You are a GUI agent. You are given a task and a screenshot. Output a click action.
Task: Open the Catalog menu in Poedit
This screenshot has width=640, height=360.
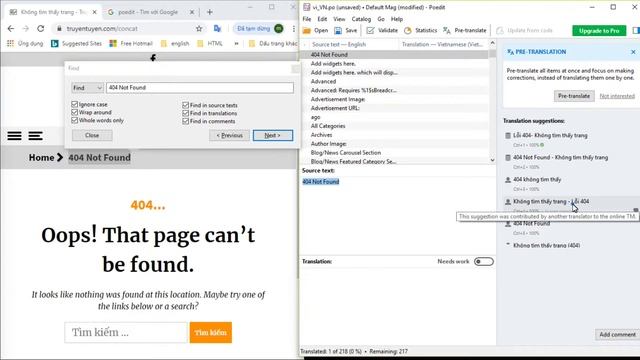tap(361, 19)
